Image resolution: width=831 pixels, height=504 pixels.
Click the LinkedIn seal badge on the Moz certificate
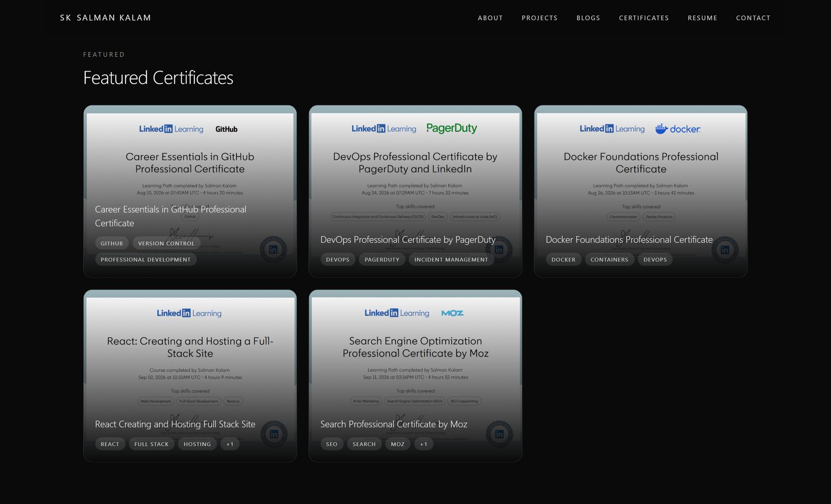(x=499, y=434)
